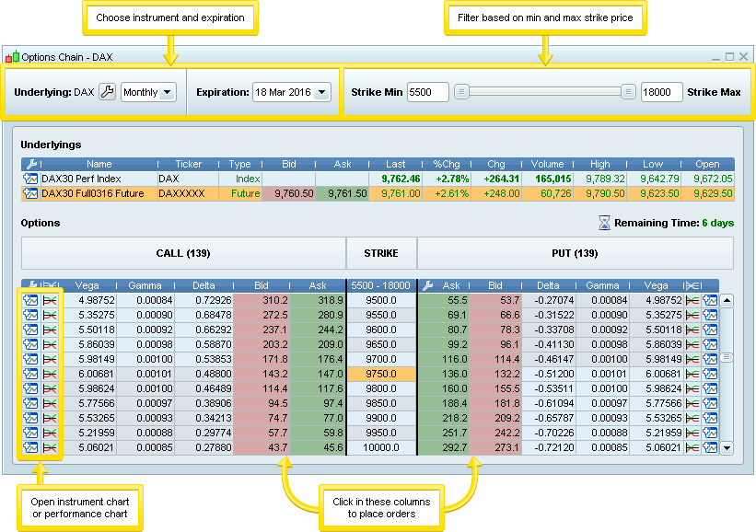Grab the left strike range slider handle

tap(461, 91)
